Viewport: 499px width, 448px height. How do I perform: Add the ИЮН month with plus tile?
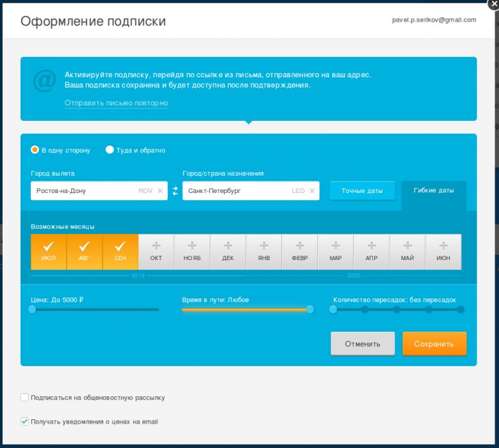(x=443, y=251)
